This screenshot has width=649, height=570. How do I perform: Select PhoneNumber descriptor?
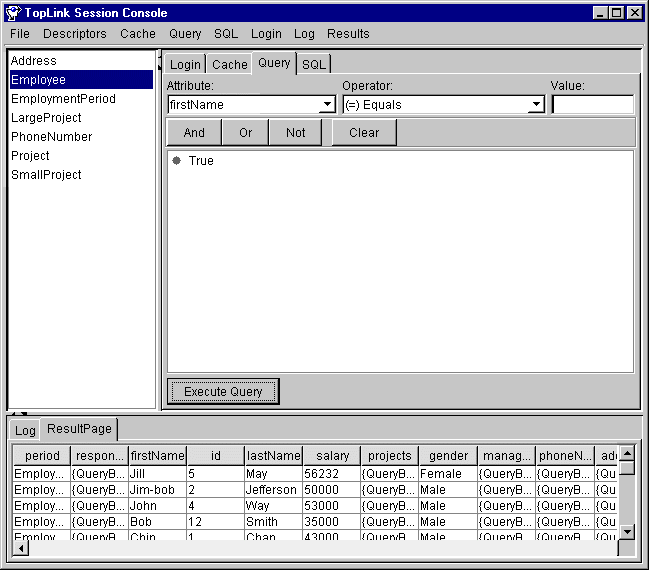coord(81,137)
